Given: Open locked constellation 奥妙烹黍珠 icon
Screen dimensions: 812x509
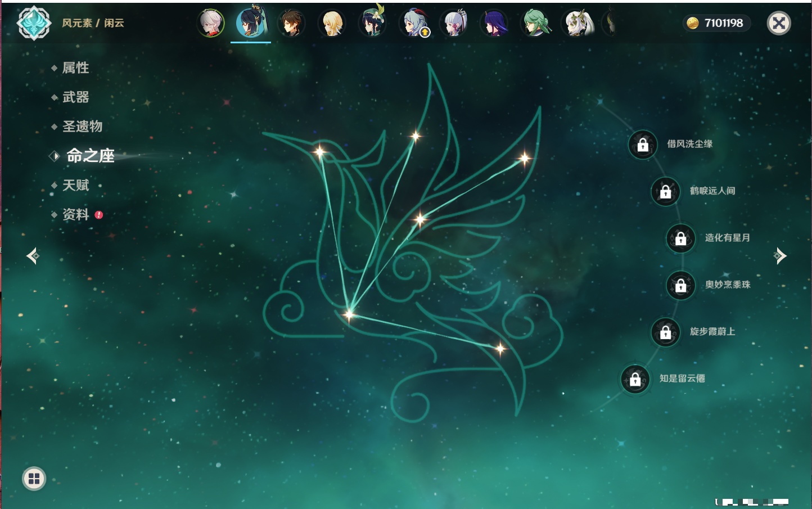Looking at the screenshot, I should pos(681,285).
